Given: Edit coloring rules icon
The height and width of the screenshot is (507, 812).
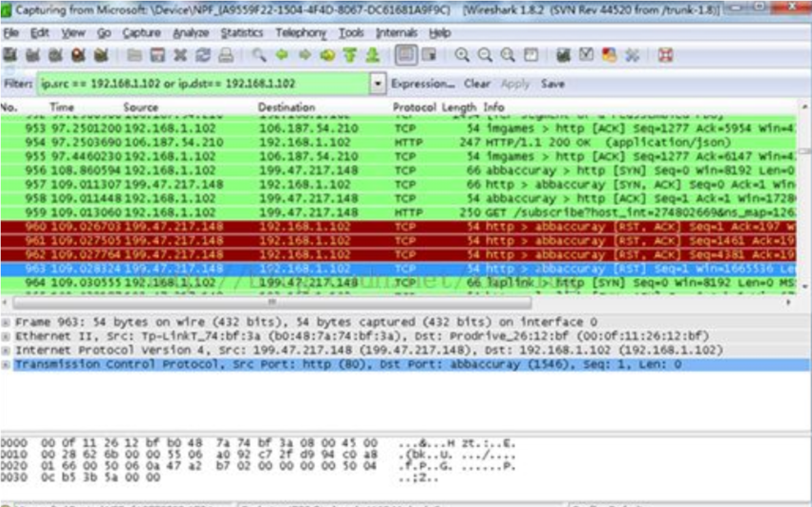Looking at the screenshot, I should point(609,55).
